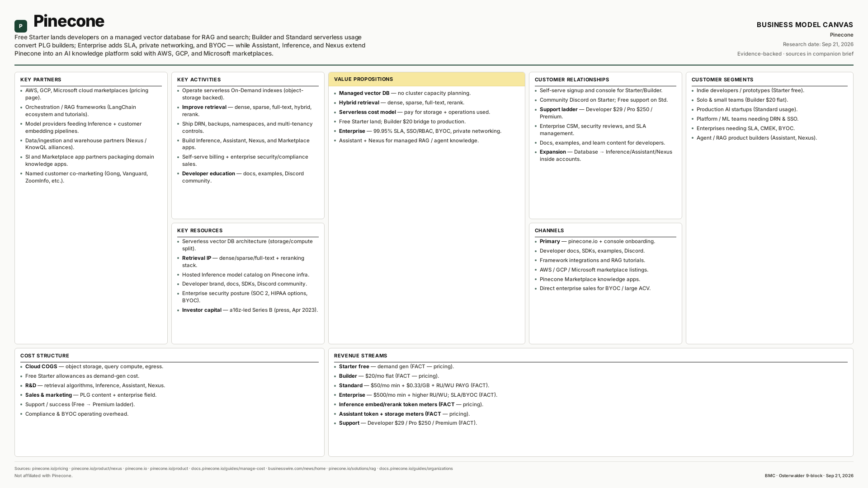Select the Key Partners section header
This screenshot has width=868, height=488.
point(41,80)
